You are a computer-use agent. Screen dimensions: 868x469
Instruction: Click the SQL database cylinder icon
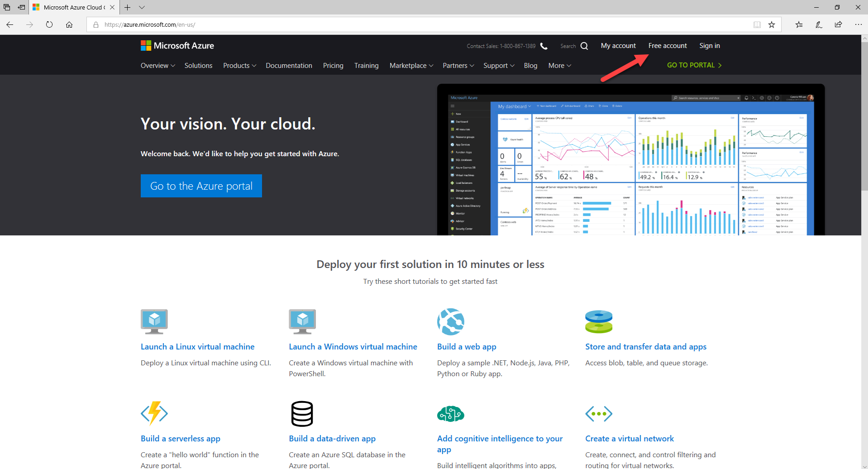[302, 414]
